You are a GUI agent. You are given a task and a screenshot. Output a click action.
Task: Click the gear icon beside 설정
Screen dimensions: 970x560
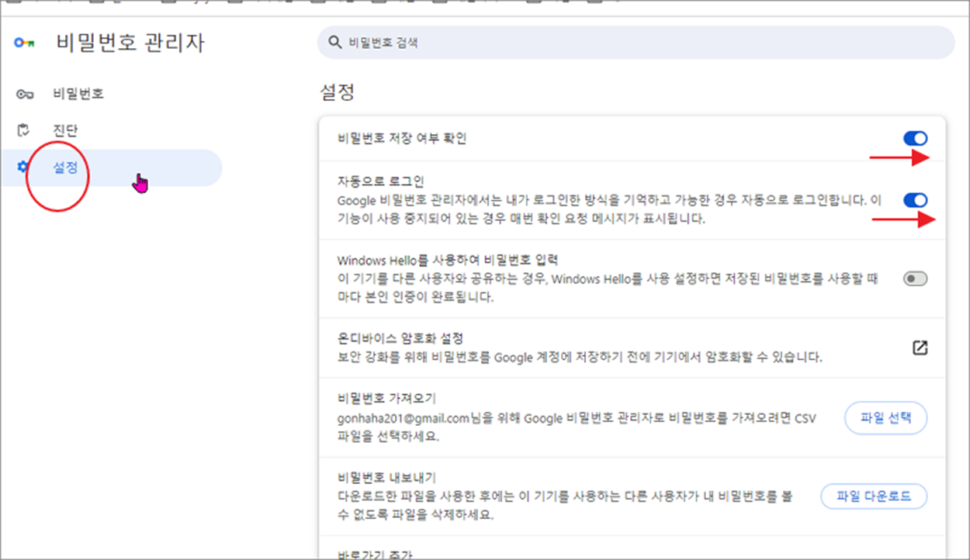point(23,167)
